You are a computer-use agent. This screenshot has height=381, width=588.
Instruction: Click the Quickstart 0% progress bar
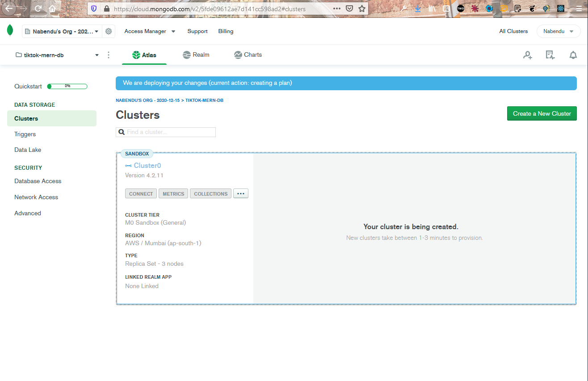(67, 86)
